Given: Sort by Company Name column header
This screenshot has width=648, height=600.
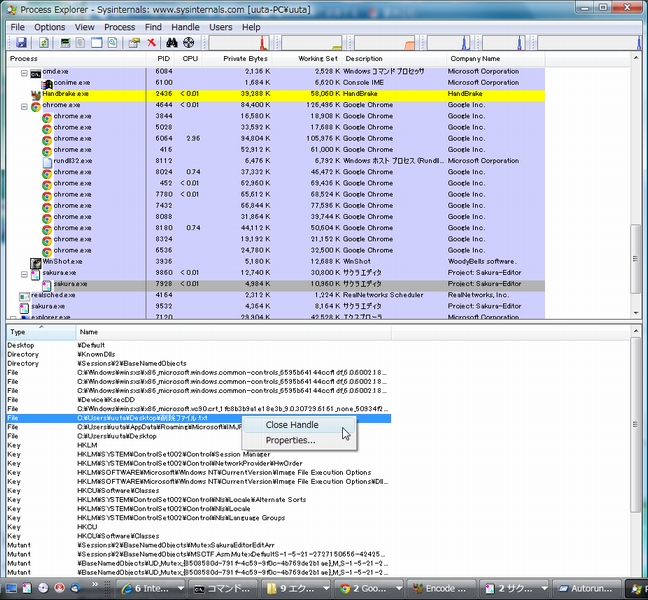Looking at the screenshot, I should [x=496, y=59].
